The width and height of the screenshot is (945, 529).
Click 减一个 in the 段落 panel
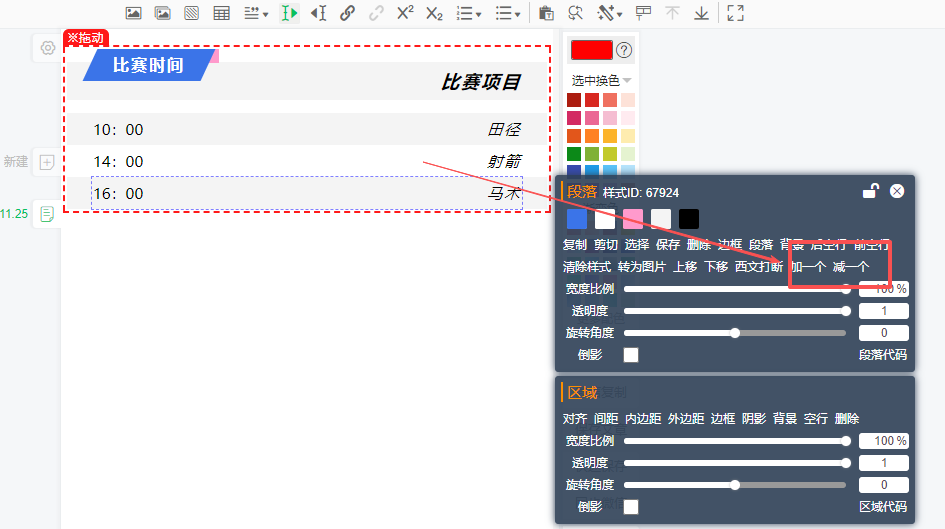coord(851,267)
